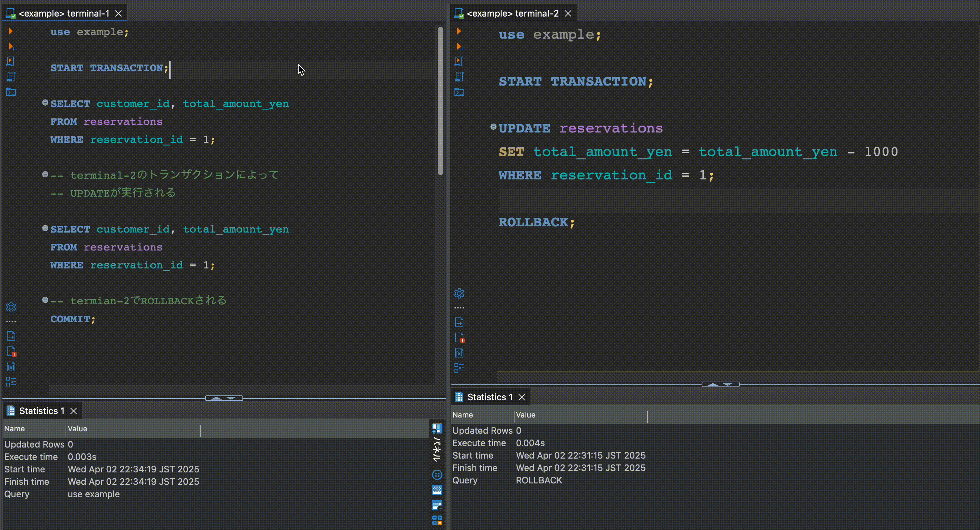
Task: Click the terminal-1 editor vertical scrollbar
Action: point(440,101)
